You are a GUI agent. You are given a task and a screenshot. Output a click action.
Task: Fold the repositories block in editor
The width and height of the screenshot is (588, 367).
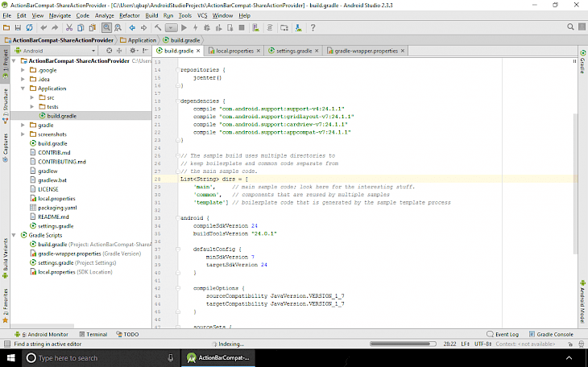[178, 70]
